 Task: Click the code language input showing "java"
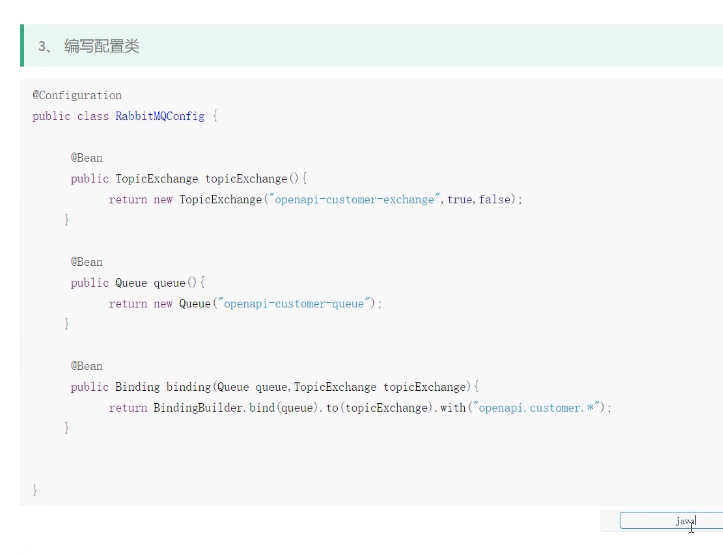pyautogui.click(x=670, y=521)
